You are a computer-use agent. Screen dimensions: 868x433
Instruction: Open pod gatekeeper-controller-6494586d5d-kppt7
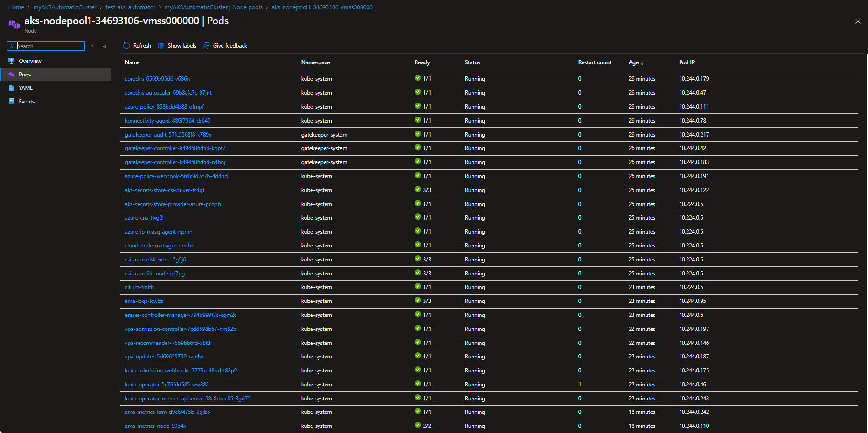click(x=175, y=148)
